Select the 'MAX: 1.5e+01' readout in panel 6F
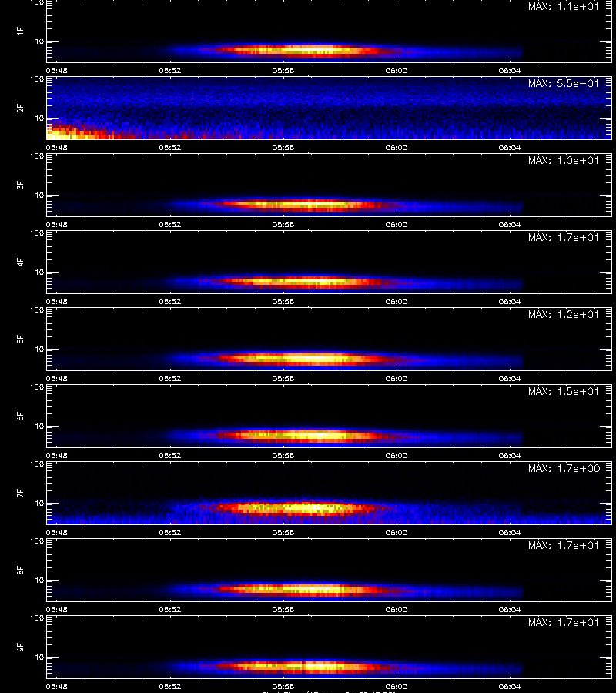This screenshot has height=693, width=616. tap(564, 392)
